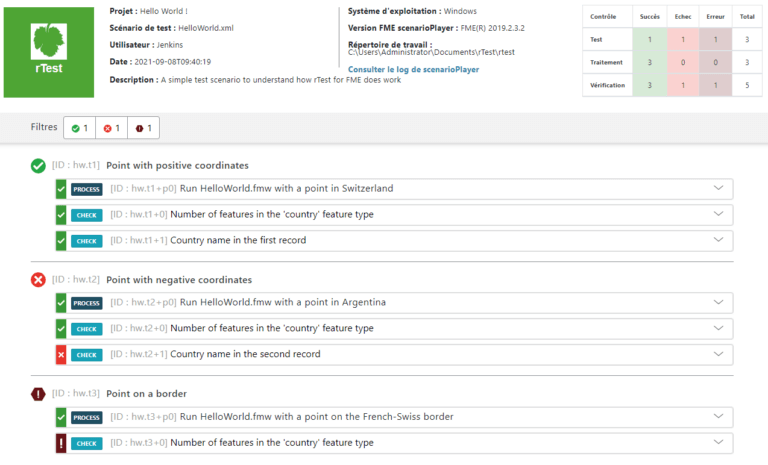Click the Vérification row Total cell showing 5
This screenshot has height=465, width=768.
[747, 85]
